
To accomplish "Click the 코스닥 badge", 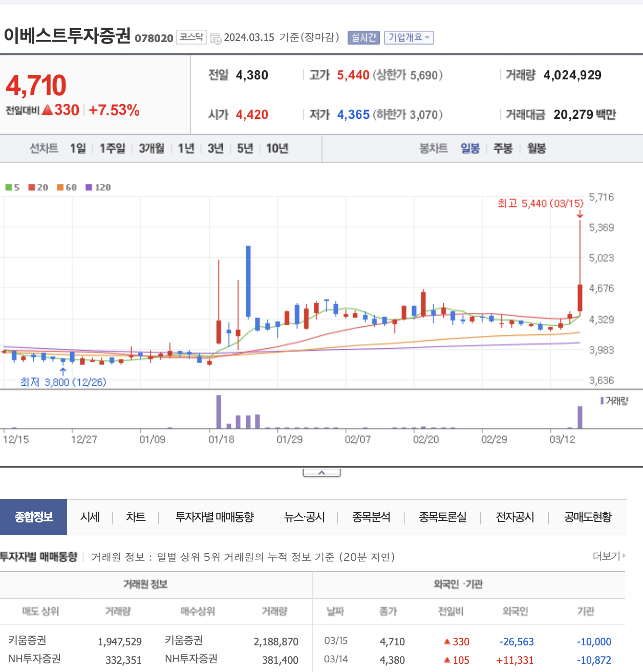I will (x=191, y=37).
